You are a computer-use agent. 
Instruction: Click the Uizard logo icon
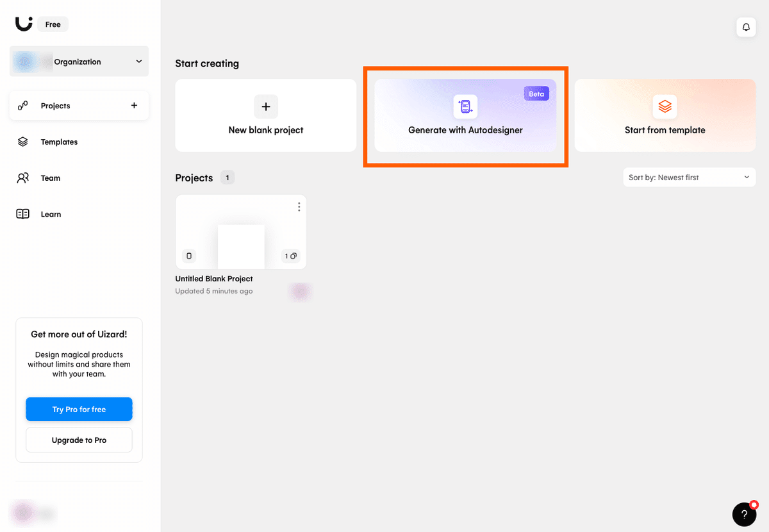(x=24, y=24)
